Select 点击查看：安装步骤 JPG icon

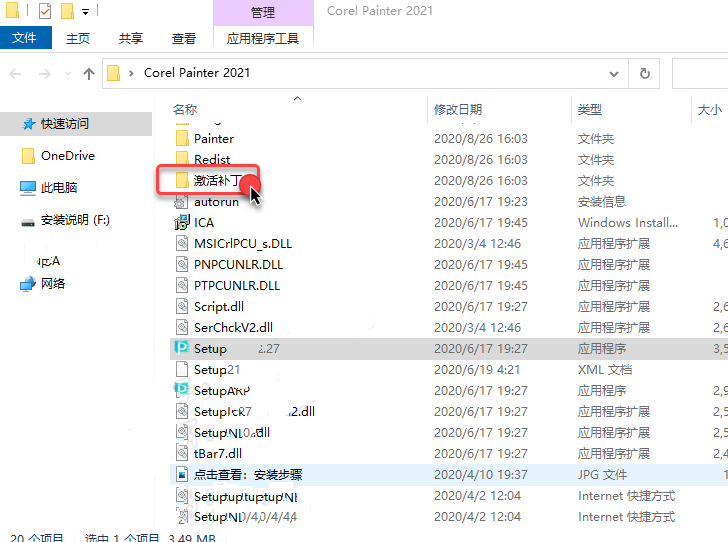coord(182,474)
